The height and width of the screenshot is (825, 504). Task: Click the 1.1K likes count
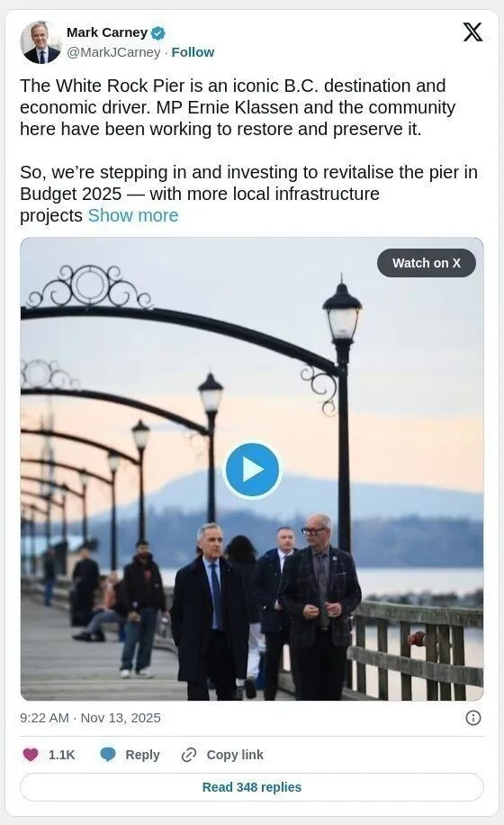coord(62,755)
